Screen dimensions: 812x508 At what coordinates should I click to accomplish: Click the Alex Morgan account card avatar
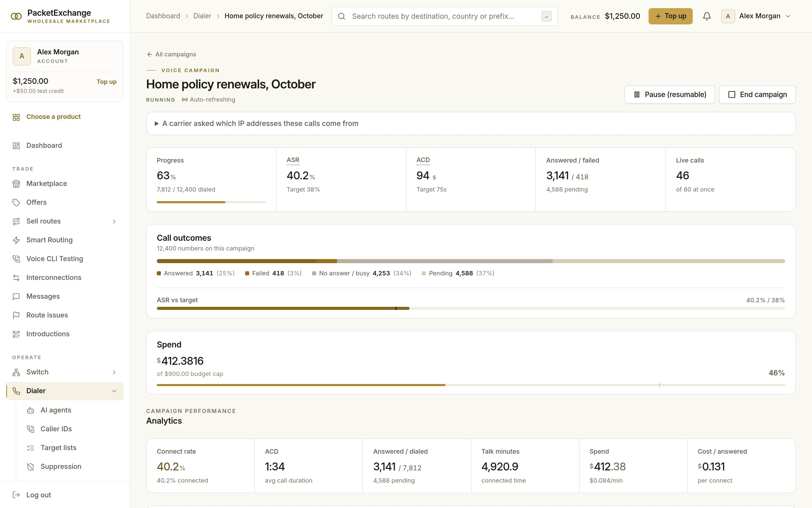[x=22, y=56]
